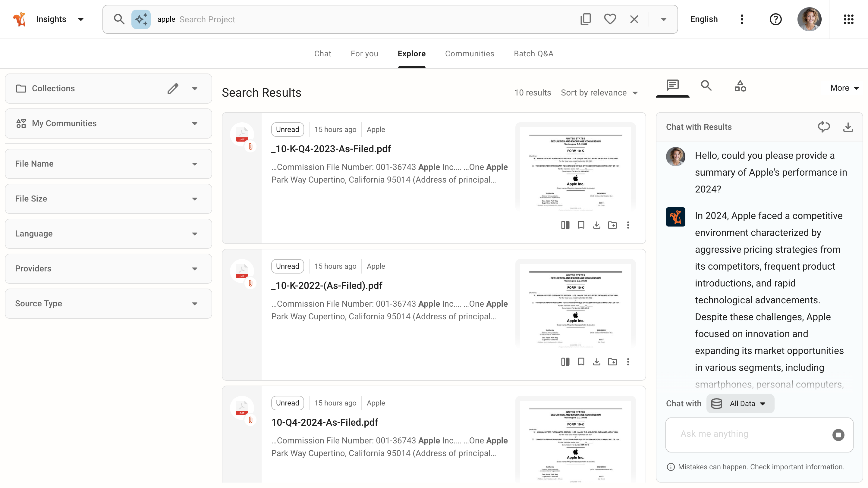Screen dimensions: 868x488
Task: Select the chat panel icon tab
Action: [x=672, y=85]
